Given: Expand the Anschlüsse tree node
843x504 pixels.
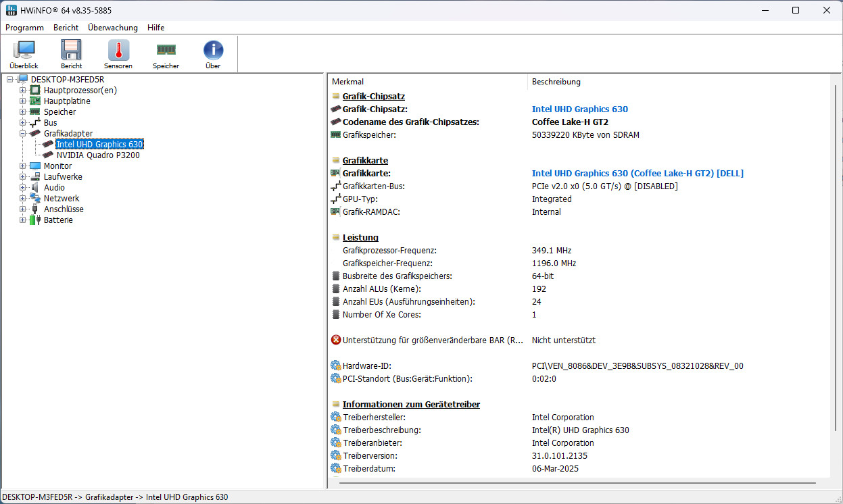Looking at the screenshot, I should pos(23,209).
